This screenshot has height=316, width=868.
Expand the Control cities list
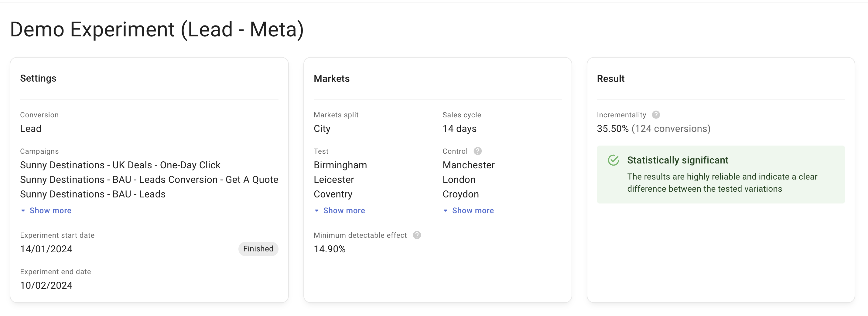tap(473, 210)
